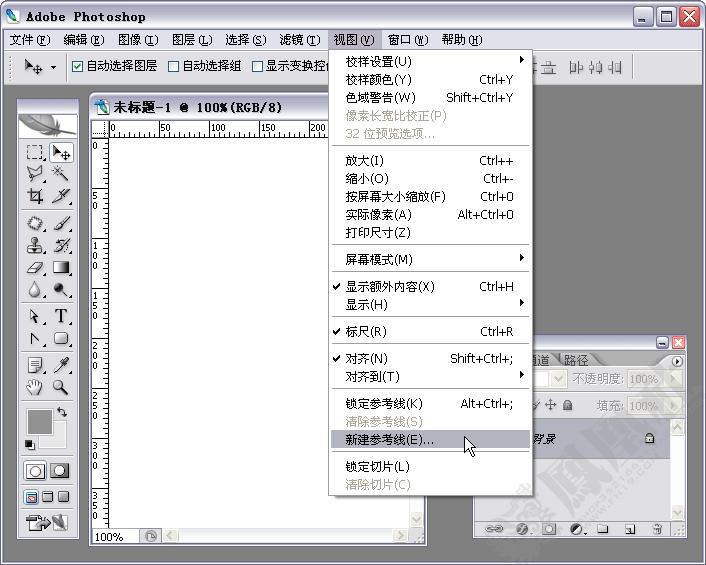
Task: Click 100% zoom field in document status bar
Action: coord(115,537)
